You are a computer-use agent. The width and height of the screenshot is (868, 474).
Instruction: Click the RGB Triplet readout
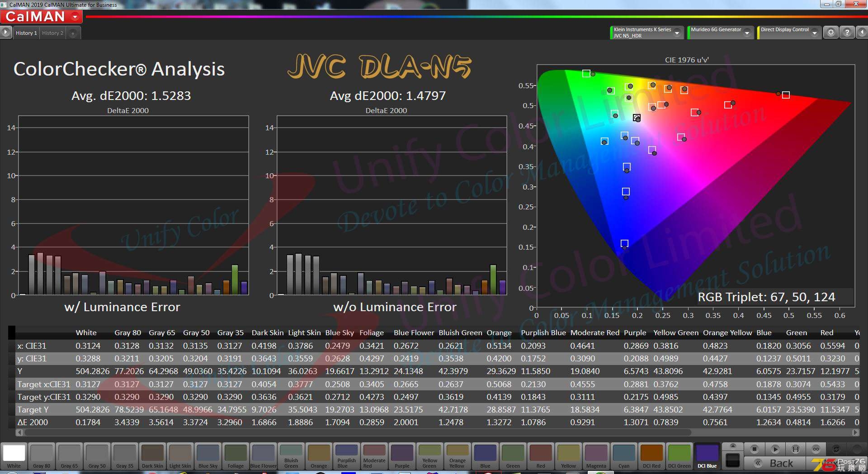766,297
